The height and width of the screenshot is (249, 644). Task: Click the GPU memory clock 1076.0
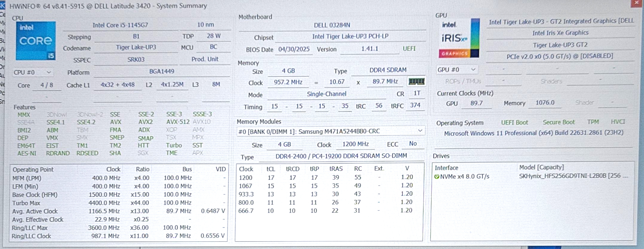pos(545,102)
